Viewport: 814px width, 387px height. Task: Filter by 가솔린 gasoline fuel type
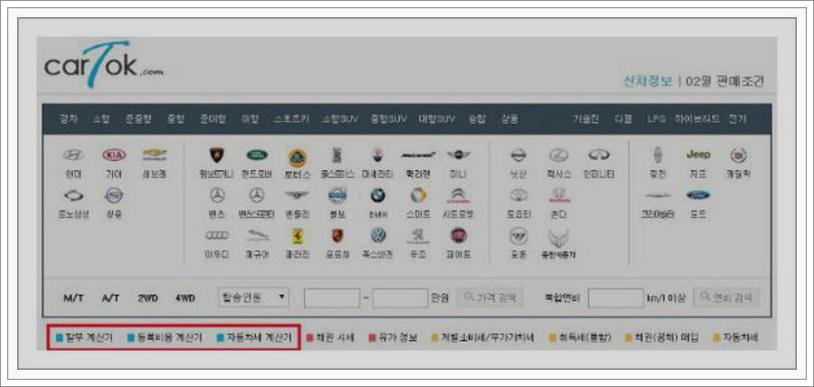coord(586,119)
